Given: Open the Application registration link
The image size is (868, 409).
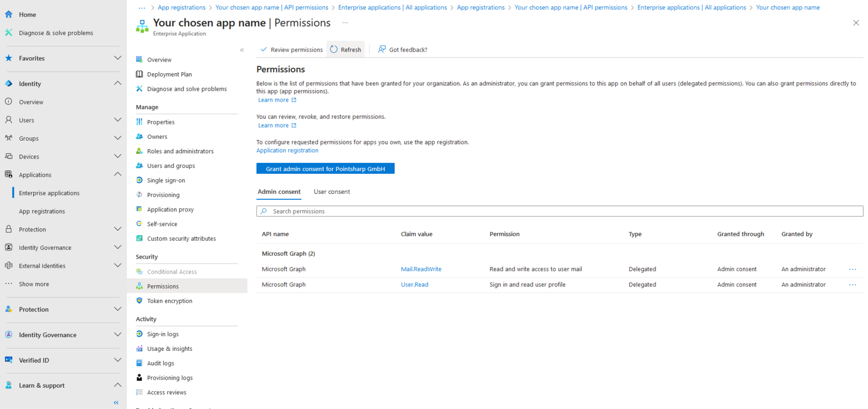Looking at the screenshot, I should (288, 150).
